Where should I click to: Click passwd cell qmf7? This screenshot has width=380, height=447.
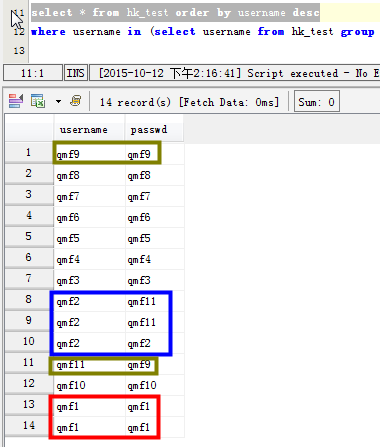[155, 196]
